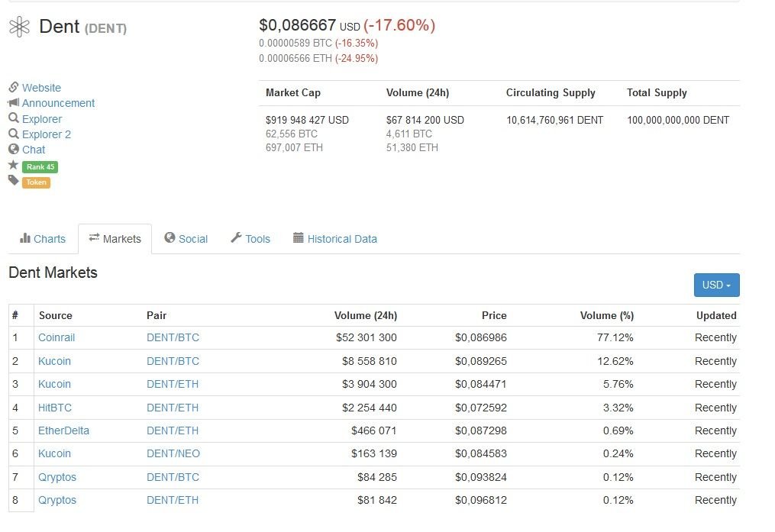This screenshot has height=532, width=775.
Task: Open Qryptos source in the DENT/BTC row
Action: (x=57, y=477)
